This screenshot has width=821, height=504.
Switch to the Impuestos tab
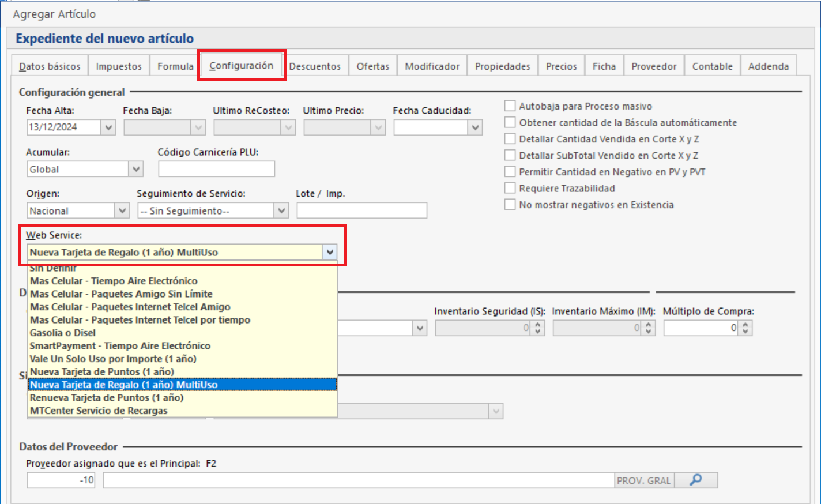coord(119,66)
